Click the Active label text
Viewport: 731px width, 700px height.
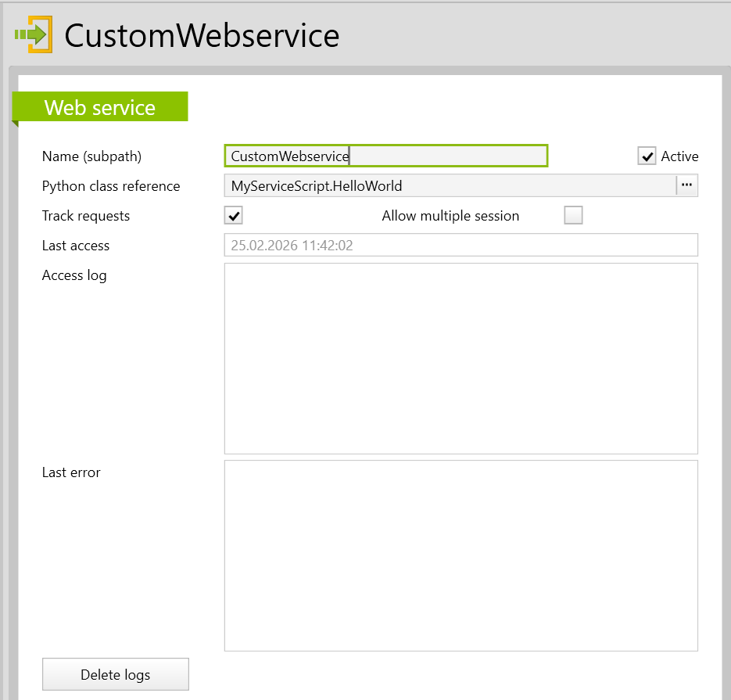(679, 156)
